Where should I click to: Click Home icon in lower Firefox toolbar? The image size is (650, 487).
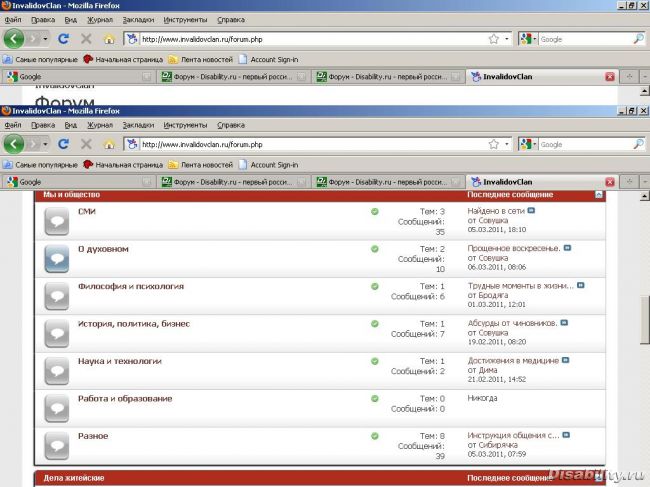click(x=110, y=144)
